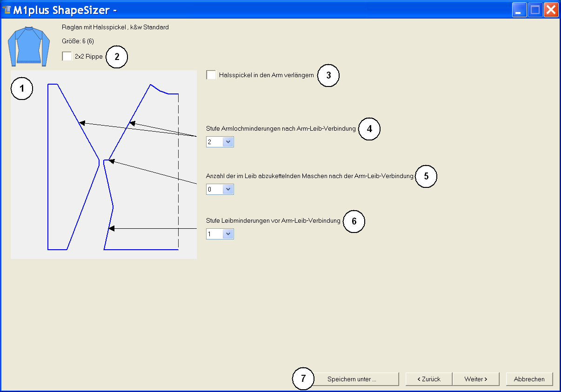Click callout number 5 beside abzukettelnden Maschen label

click(426, 176)
